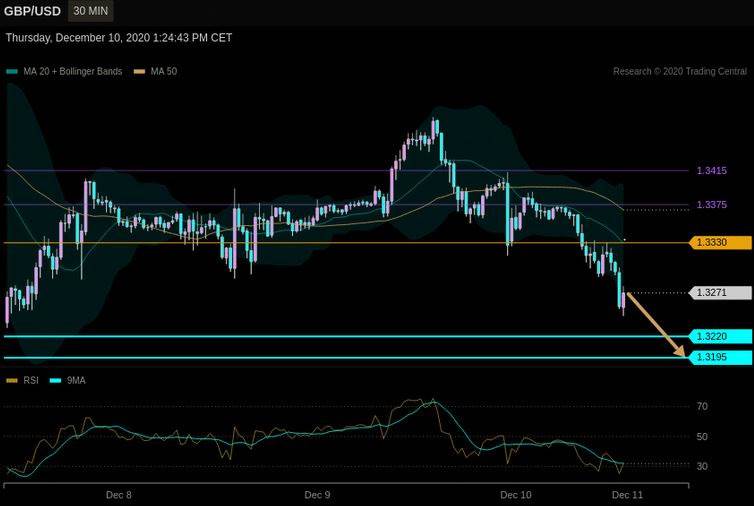The image size is (754, 506).
Task: Click the RSI 50 level label
Action: pos(702,437)
